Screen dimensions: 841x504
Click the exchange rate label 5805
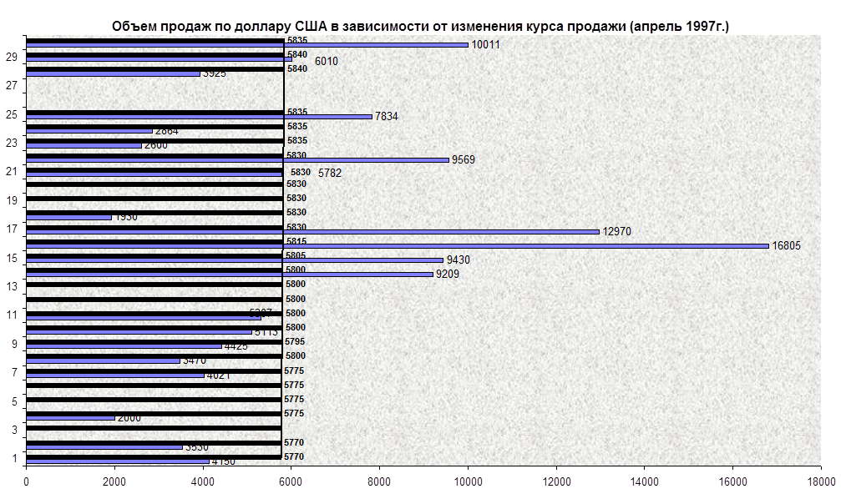(x=295, y=255)
